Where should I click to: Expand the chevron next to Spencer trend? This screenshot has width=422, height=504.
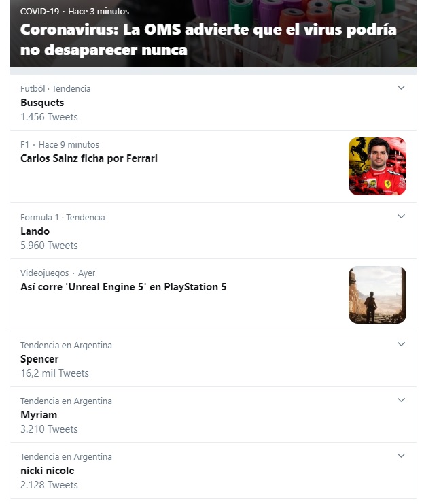click(401, 344)
